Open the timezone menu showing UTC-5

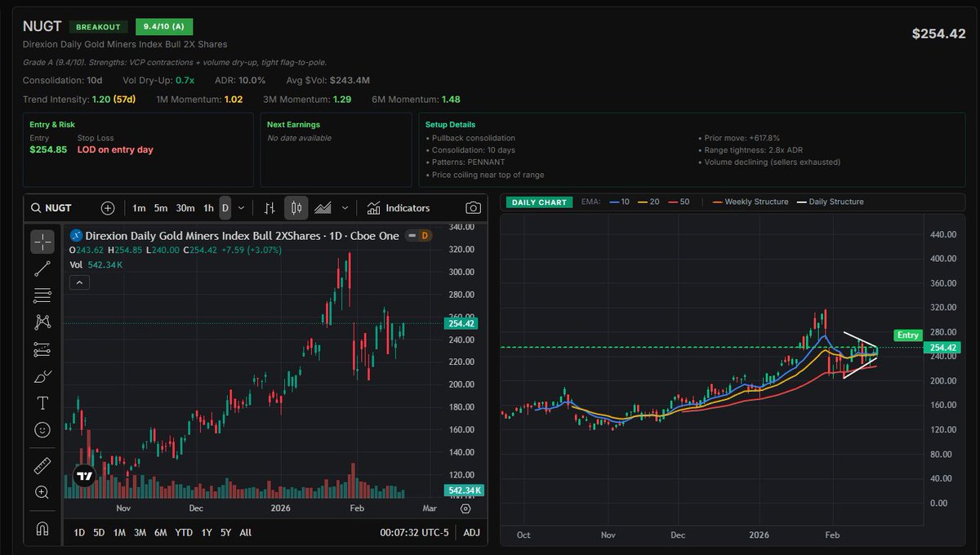(414, 532)
